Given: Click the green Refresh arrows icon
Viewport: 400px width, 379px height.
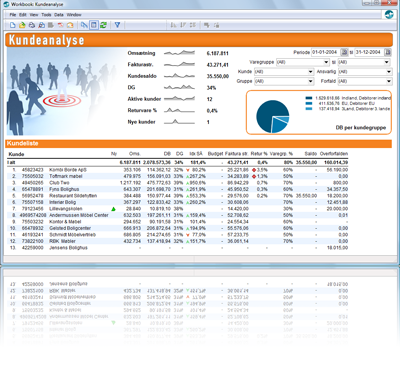Looking at the screenshot, I should click(103, 25).
